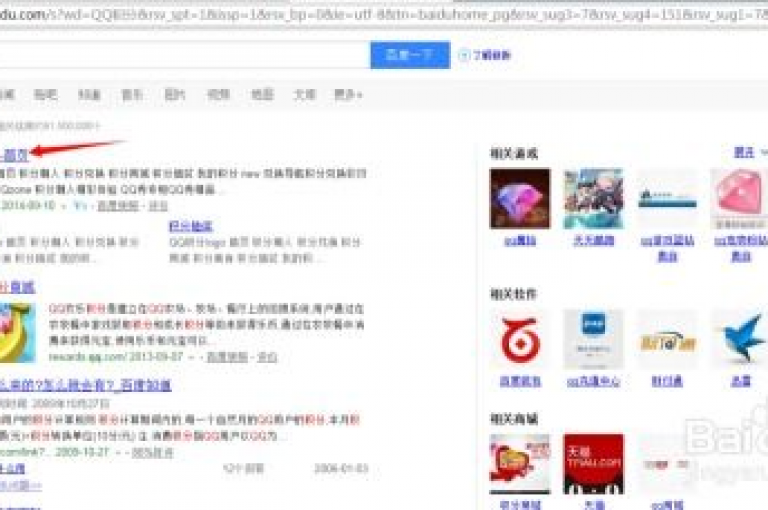768x510 pixels.
Task: Open the qq魔钻 text link
Action: [x=520, y=241]
